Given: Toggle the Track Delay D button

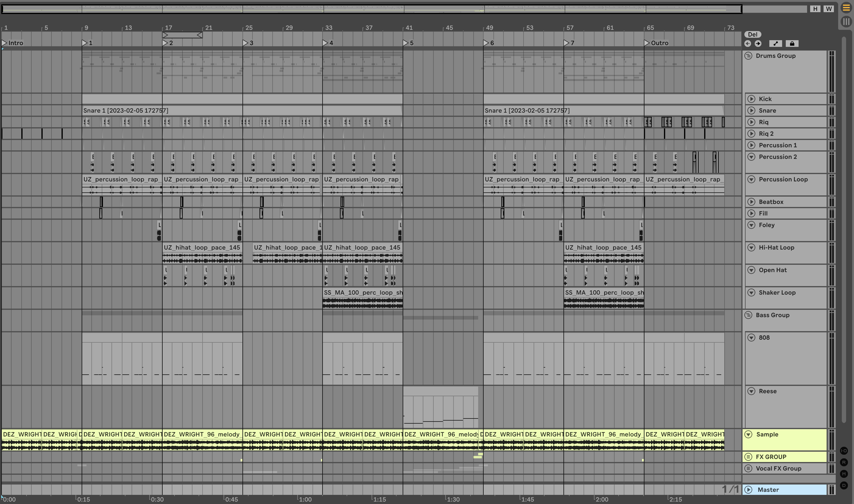Looking at the screenshot, I should [x=844, y=485].
